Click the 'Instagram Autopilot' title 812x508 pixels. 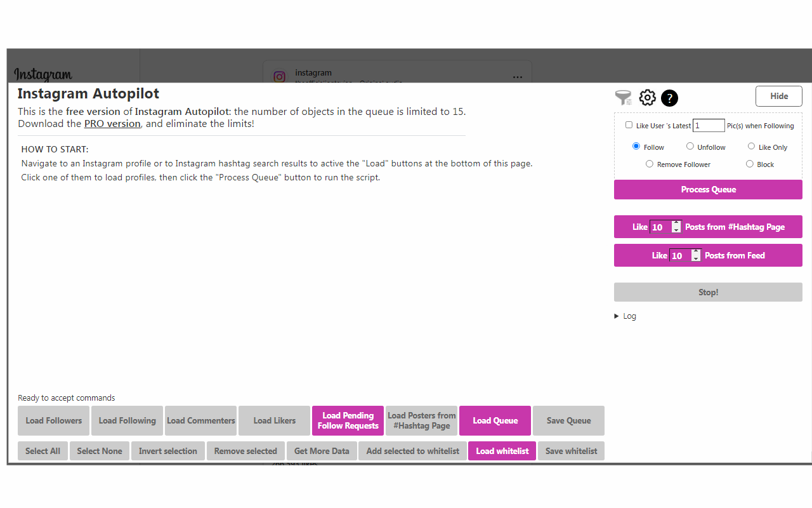88,93
